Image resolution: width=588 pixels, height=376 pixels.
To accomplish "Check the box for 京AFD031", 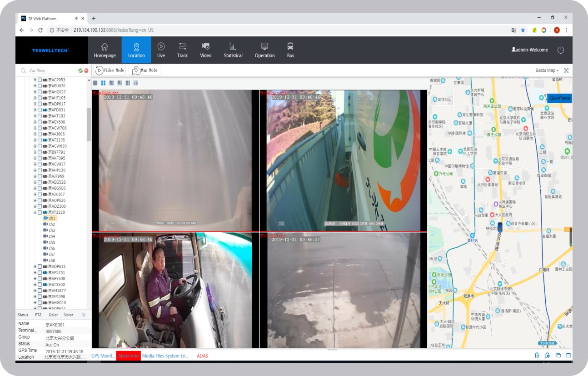I will [x=40, y=110].
